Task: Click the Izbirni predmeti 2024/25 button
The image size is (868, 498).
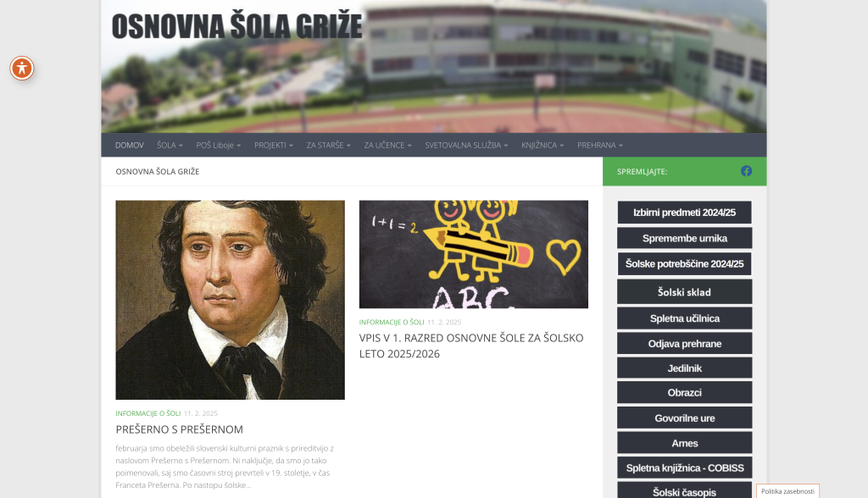Action: (684, 213)
